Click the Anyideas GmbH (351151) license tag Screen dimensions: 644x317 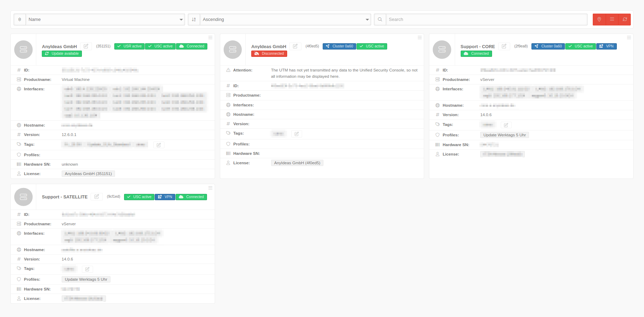pyautogui.click(x=88, y=174)
